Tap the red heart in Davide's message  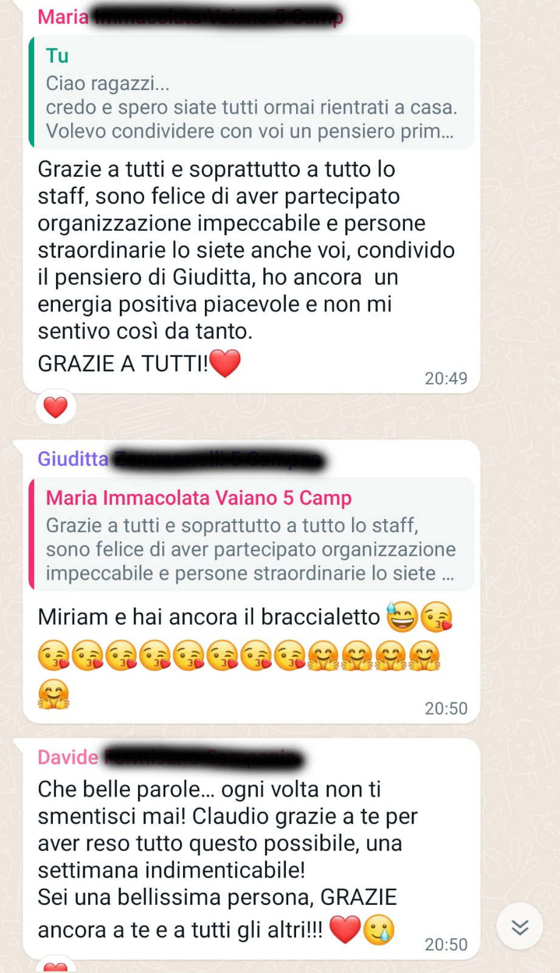coord(345,929)
